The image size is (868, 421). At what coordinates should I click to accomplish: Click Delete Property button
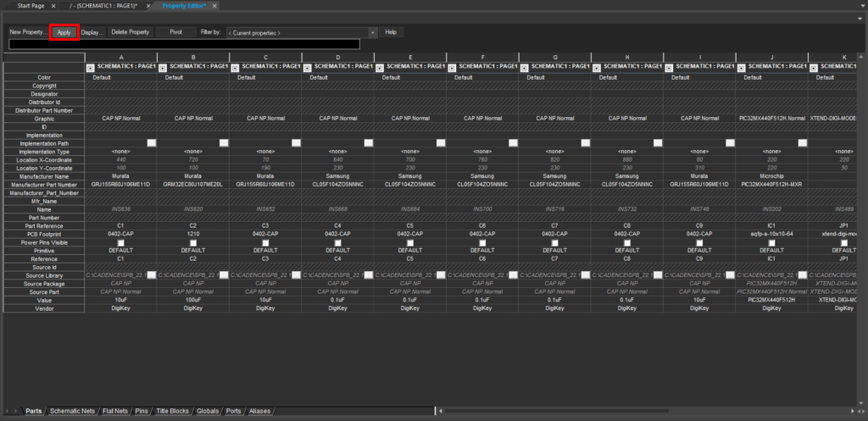pos(131,33)
